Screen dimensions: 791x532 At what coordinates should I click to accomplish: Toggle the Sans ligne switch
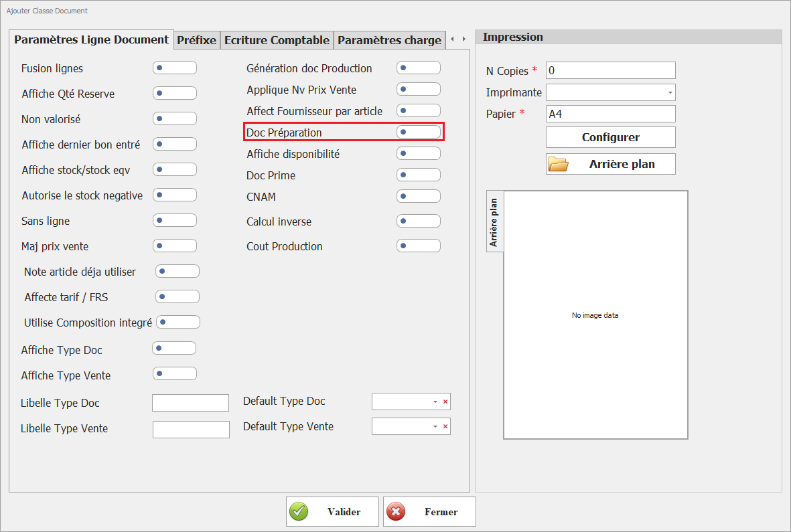(175, 220)
